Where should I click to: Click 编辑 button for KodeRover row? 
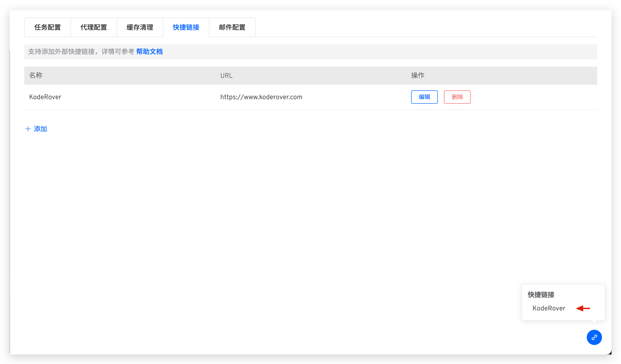424,97
